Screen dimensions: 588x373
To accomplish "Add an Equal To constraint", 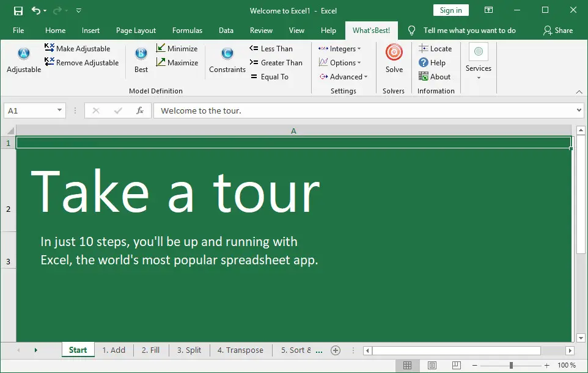I will 270,77.
